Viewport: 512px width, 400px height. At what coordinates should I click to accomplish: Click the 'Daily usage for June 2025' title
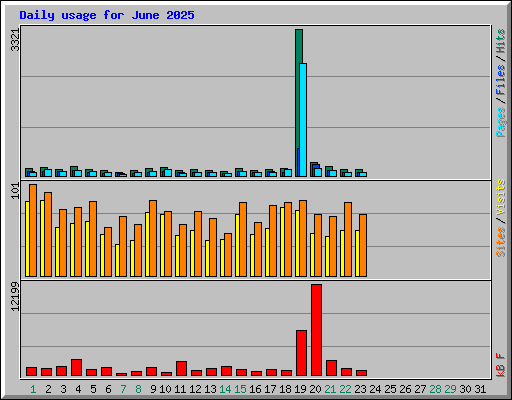click(x=107, y=15)
